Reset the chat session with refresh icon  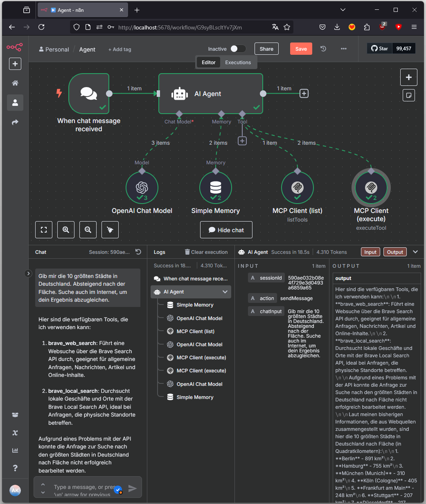click(138, 252)
